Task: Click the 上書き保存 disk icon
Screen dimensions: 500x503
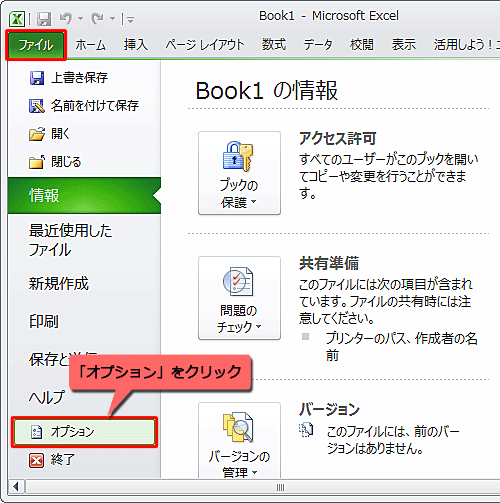Action: [x=37, y=78]
